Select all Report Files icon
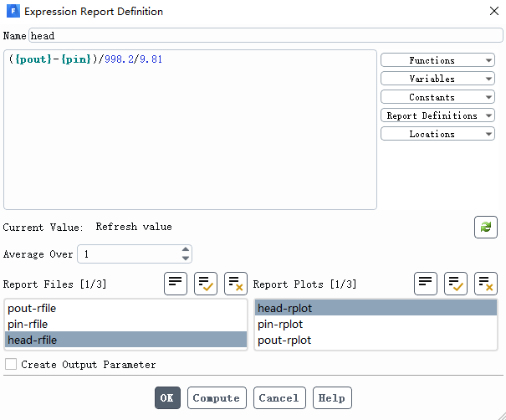Viewport: 506px width, 420px height. point(206,284)
